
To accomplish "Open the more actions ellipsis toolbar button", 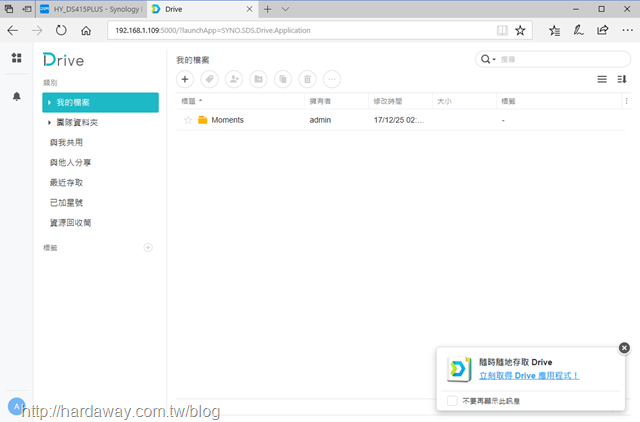I will point(332,79).
